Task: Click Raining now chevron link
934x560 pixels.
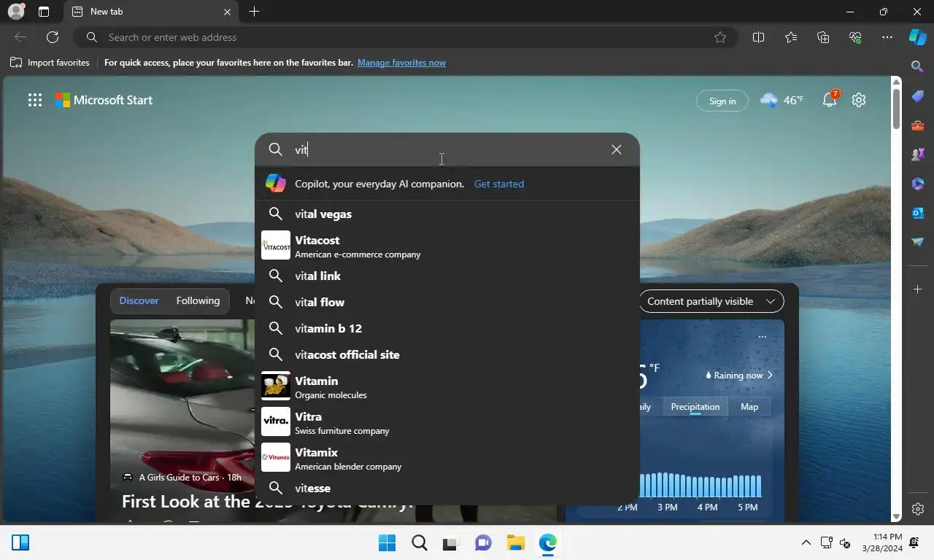Action: coord(739,376)
